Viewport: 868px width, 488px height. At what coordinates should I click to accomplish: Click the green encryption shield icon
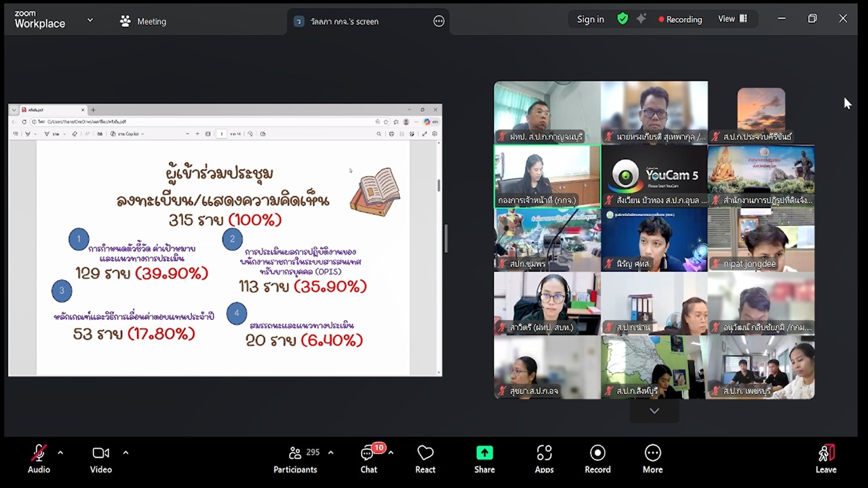[x=623, y=19]
